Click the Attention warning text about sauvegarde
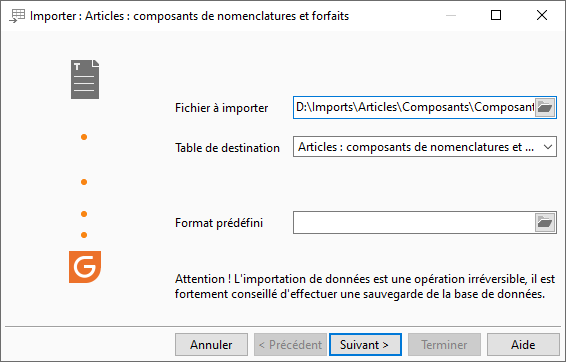566x362 pixels. [365, 286]
